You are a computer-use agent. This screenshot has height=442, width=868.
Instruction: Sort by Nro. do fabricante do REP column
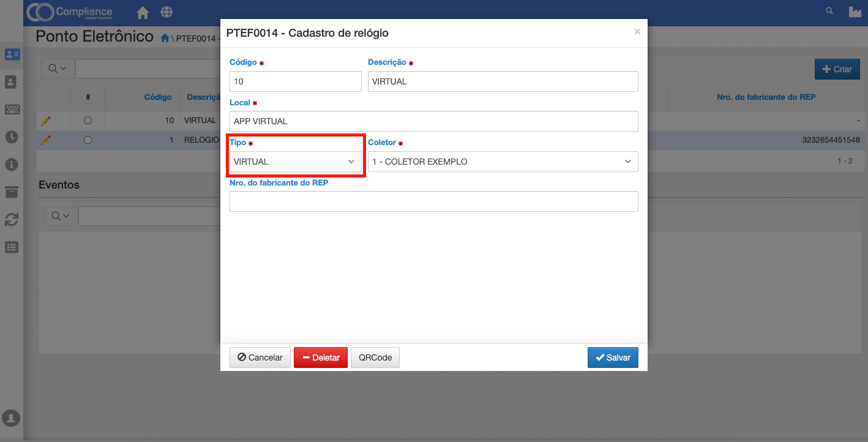click(766, 97)
